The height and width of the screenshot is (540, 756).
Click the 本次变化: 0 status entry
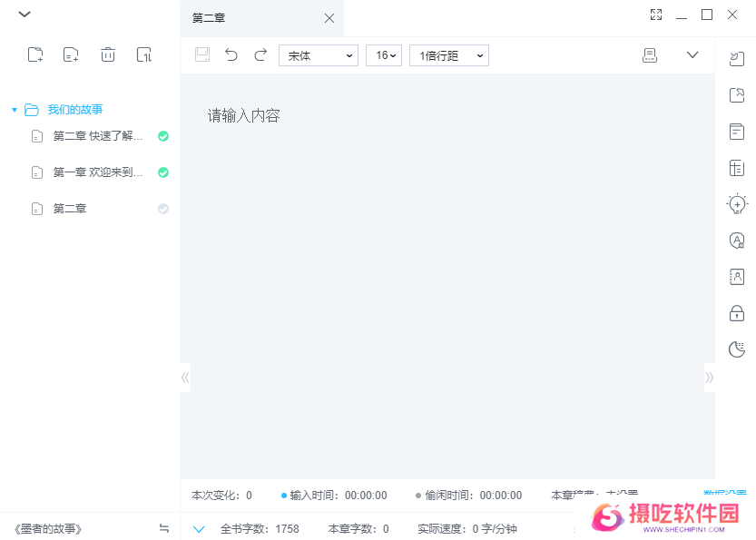pyautogui.click(x=221, y=496)
